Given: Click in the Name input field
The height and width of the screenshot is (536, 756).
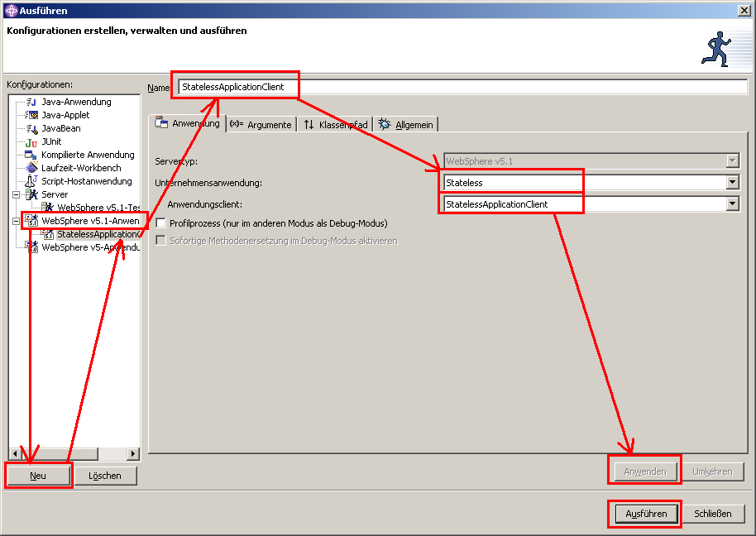Looking at the screenshot, I should [x=463, y=87].
